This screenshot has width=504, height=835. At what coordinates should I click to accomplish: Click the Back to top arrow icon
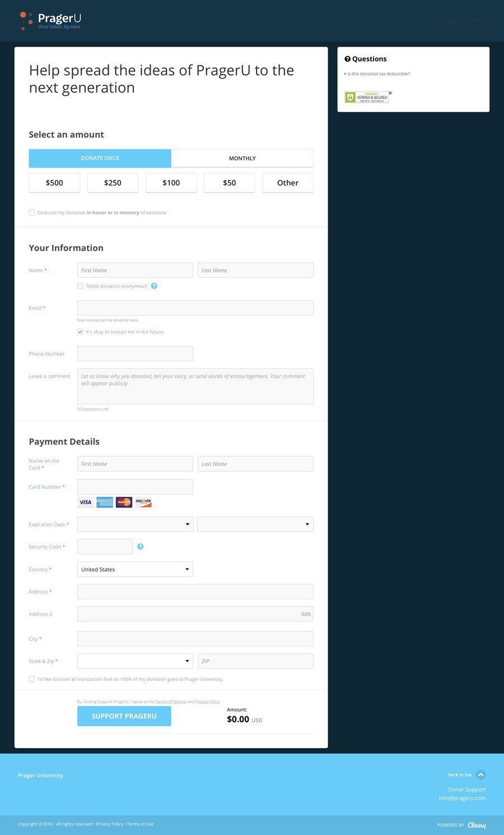[480, 775]
